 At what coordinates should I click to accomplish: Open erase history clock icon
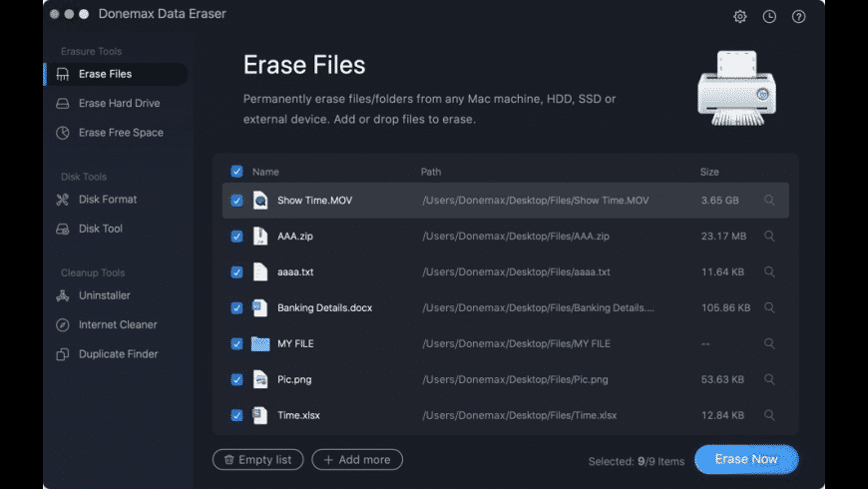(x=769, y=17)
